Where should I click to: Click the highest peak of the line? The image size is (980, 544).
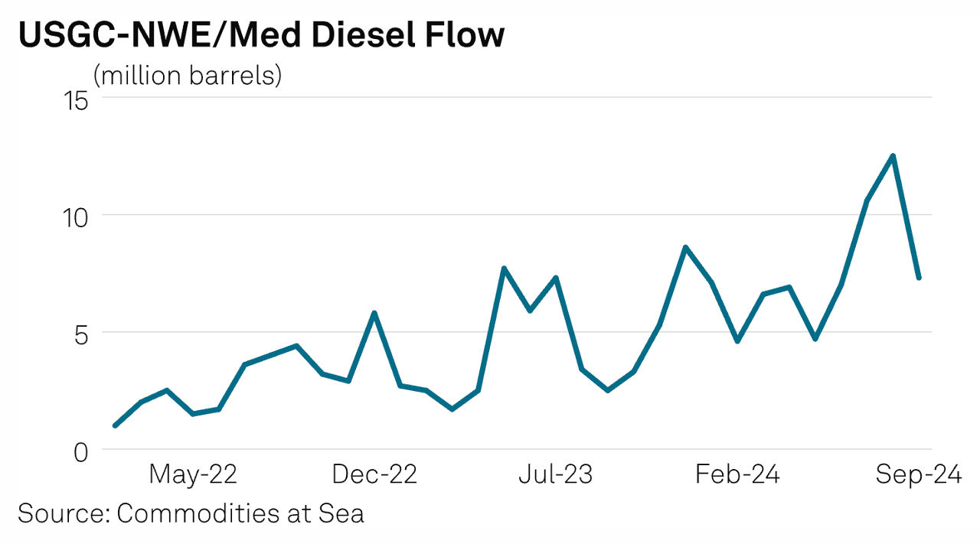click(893, 156)
